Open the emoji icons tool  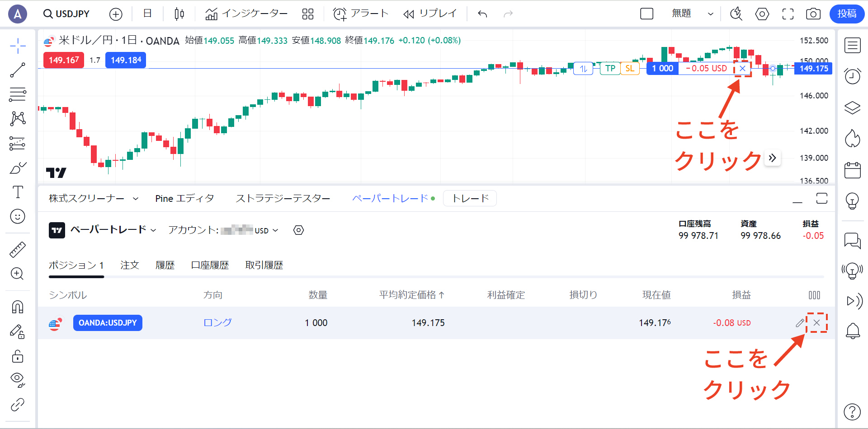pos(18,217)
